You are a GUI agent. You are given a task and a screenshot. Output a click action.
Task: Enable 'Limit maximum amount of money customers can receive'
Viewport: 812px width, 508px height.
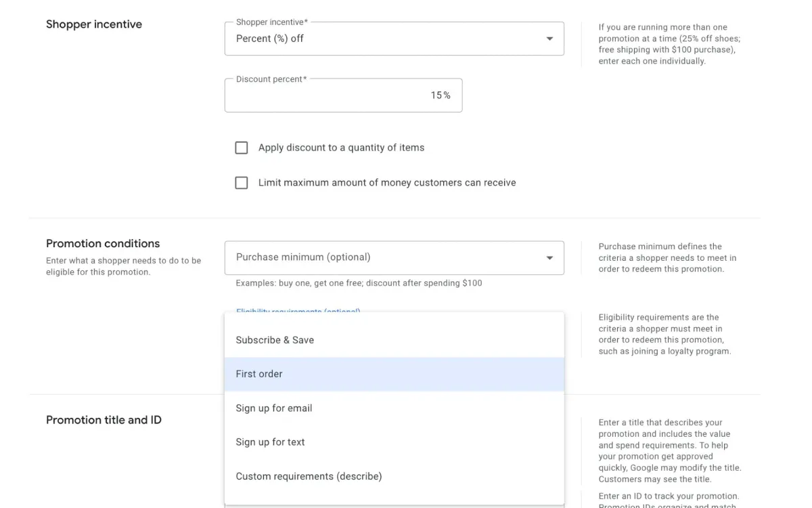pyautogui.click(x=242, y=182)
